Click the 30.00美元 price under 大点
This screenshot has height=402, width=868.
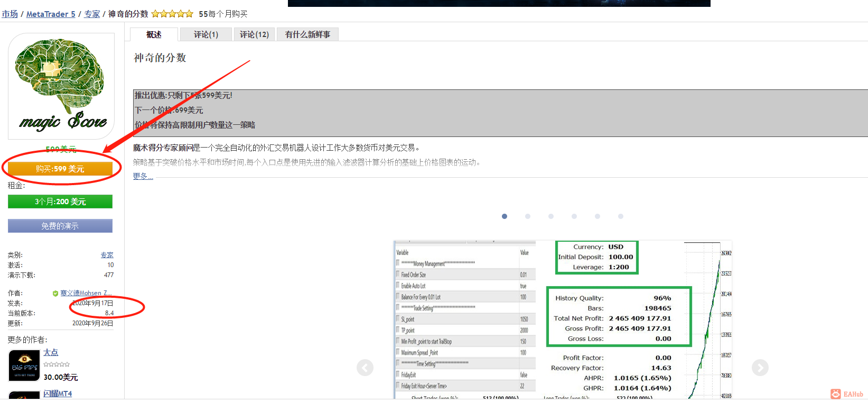click(x=61, y=377)
